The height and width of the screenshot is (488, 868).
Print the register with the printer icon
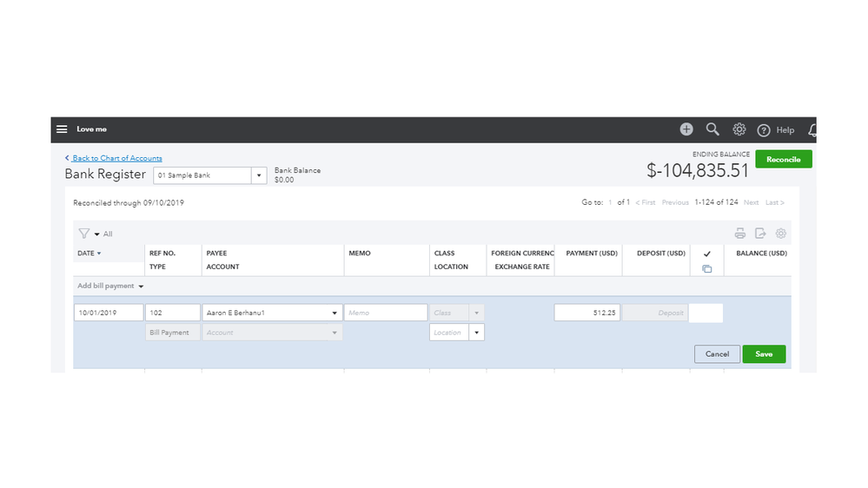pos(740,234)
